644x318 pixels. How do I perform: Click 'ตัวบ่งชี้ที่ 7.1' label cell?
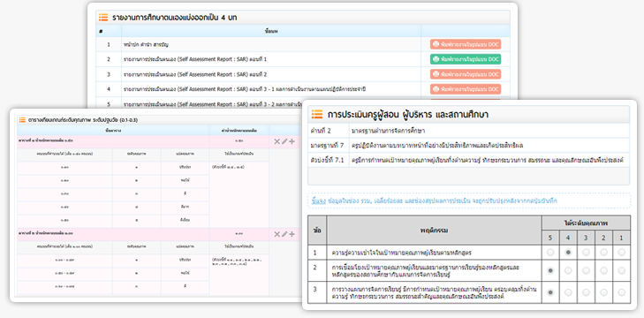click(x=328, y=160)
